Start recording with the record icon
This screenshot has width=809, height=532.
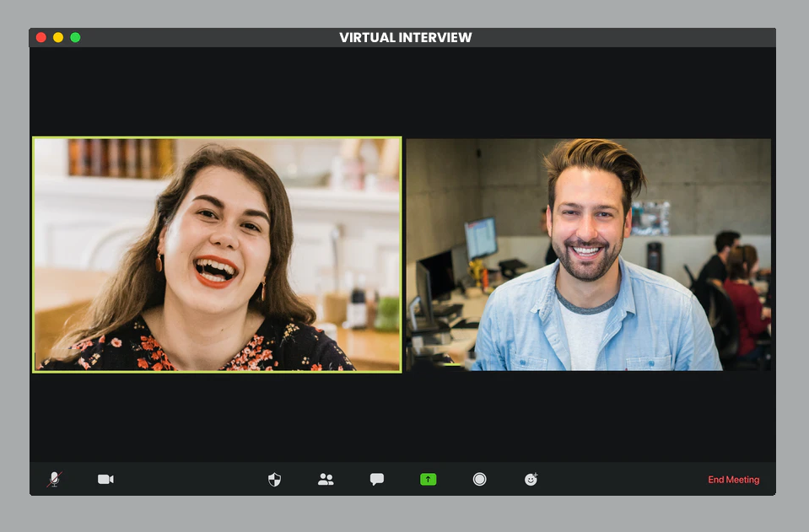coord(479,480)
